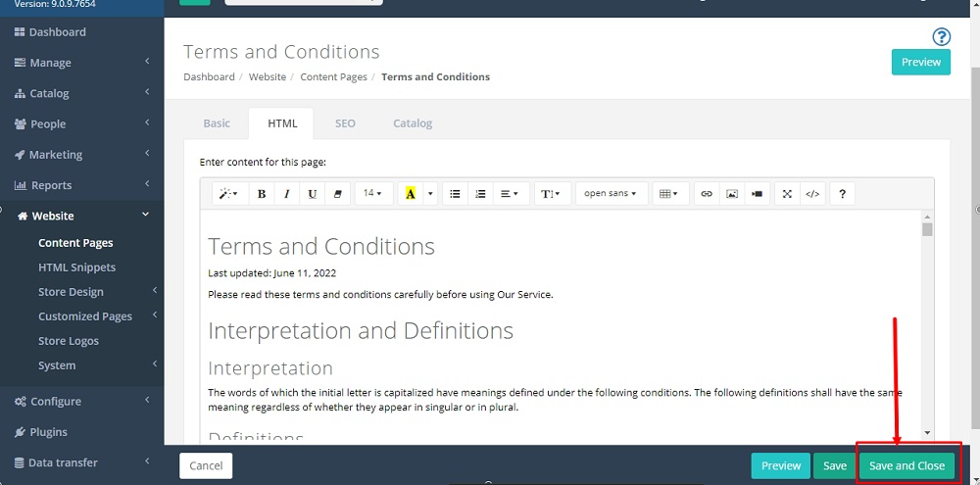Expand System submenu

82,365
